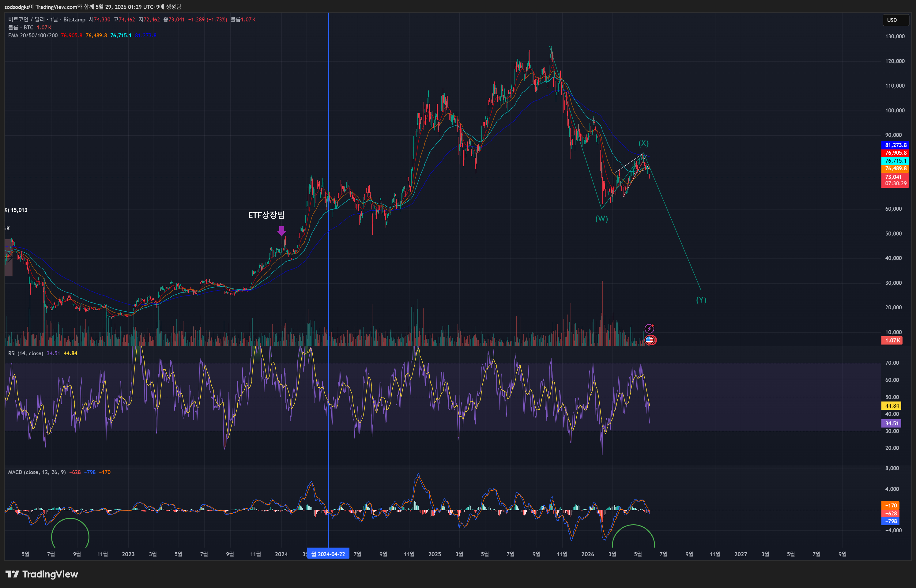Click the 07:30:29 countdown timer label

[896, 184]
